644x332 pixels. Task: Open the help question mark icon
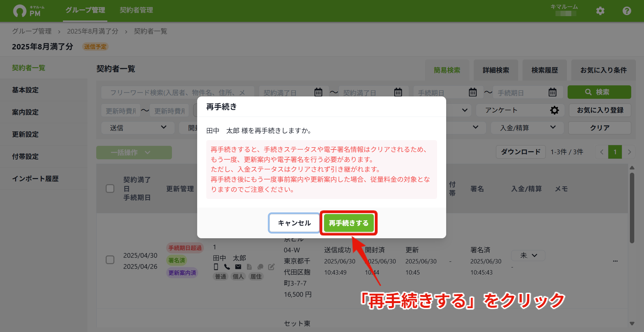click(x=627, y=11)
